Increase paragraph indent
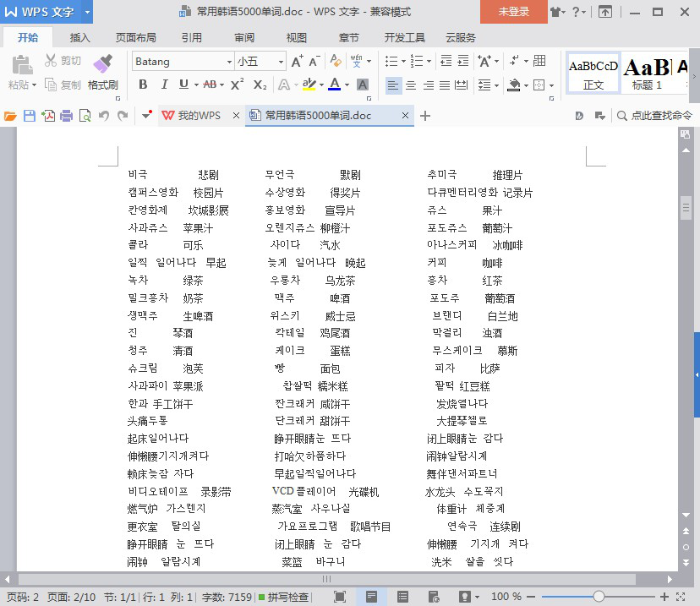The image size is (700, 606). point(463,61)
